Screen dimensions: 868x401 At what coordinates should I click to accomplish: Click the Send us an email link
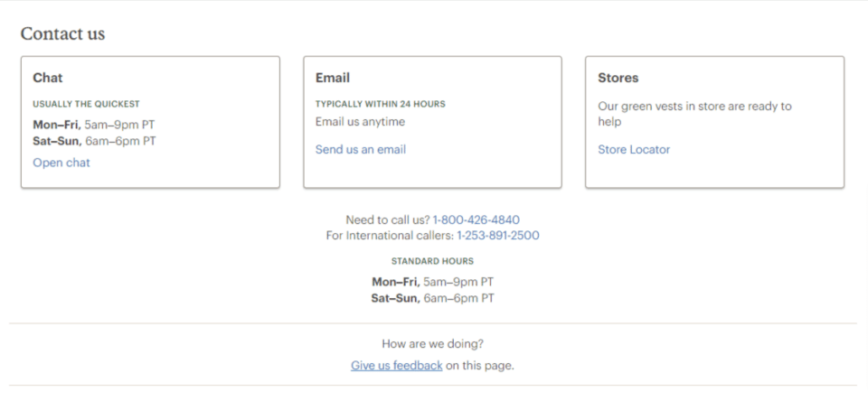pyautogui.click(x=361, y=149)
